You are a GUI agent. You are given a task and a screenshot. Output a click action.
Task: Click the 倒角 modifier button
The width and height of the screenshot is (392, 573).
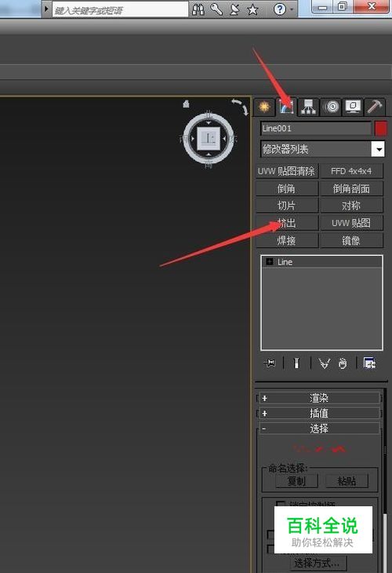pos(286,188)
